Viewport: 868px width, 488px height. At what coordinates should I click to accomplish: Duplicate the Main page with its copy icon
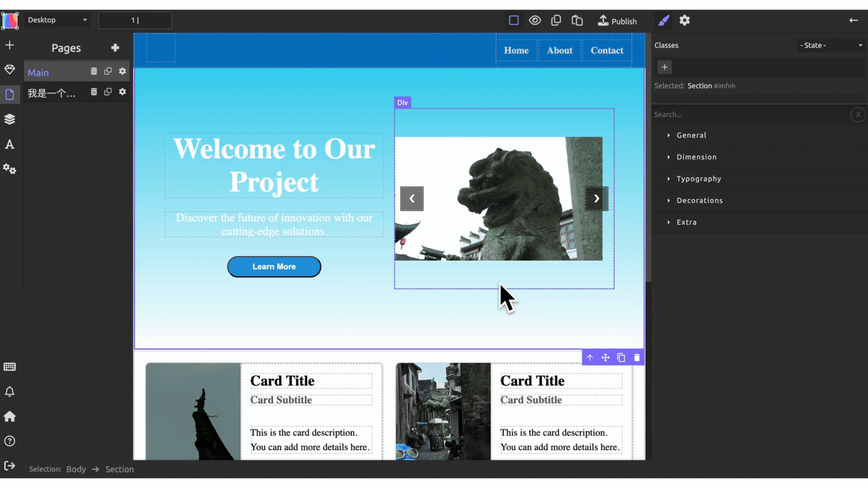click(x=108, y=71)
